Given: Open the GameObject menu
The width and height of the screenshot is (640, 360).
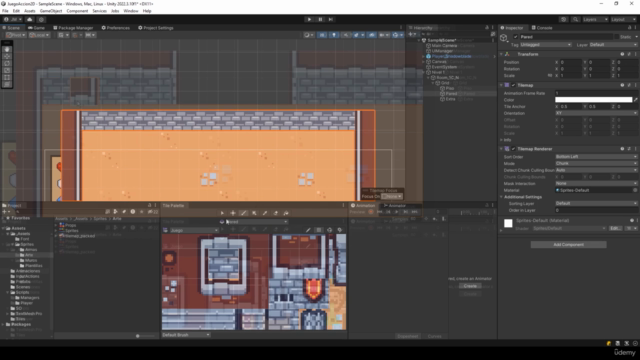Looking at the screenshot, I should (x=51, y=11).
